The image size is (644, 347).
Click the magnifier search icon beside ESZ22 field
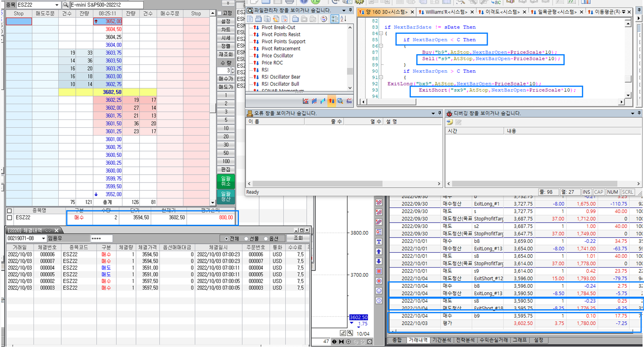65,5
